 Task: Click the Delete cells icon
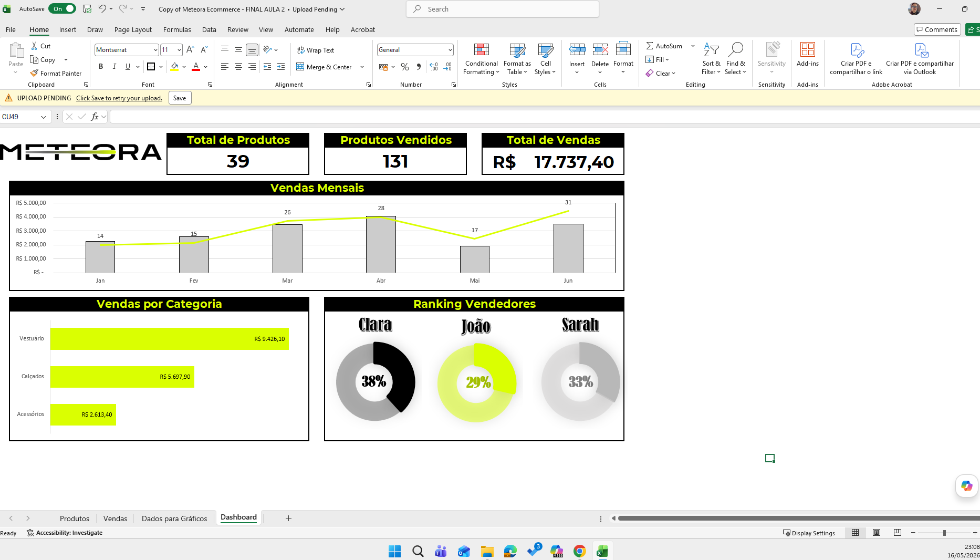point(600,50)
